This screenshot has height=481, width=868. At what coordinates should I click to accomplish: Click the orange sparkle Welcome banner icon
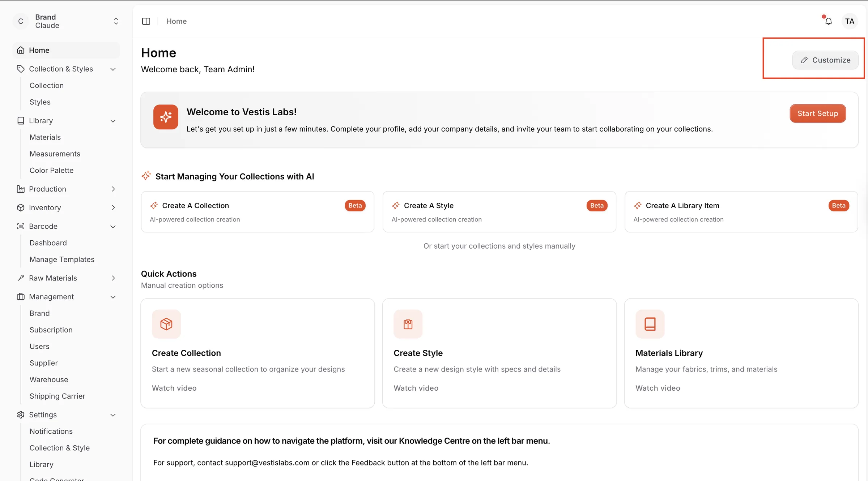[166, 117]
